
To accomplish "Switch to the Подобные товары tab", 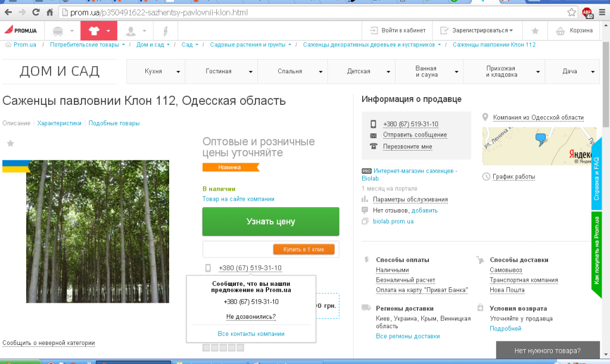I will (114, 123).
